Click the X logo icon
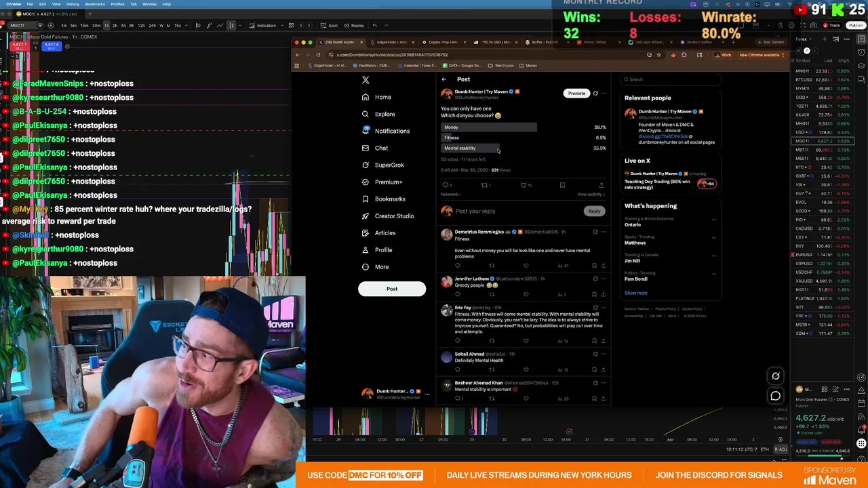 (366, 80)
